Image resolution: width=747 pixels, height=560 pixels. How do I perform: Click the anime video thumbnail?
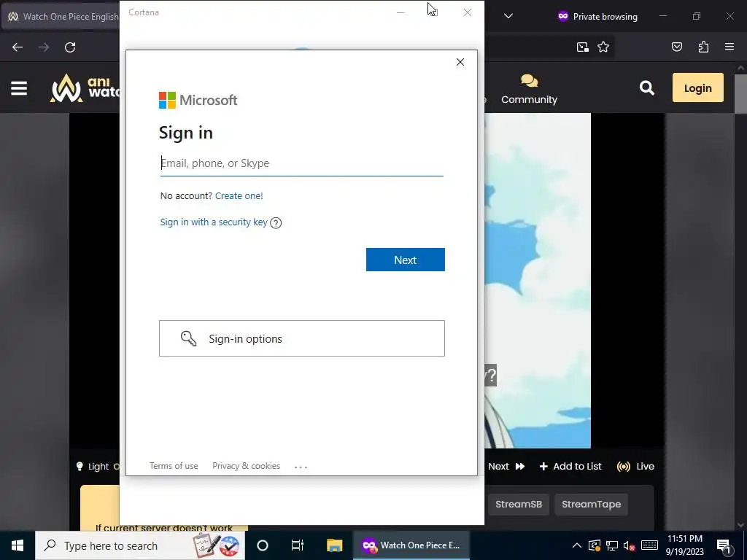point(538,281)
